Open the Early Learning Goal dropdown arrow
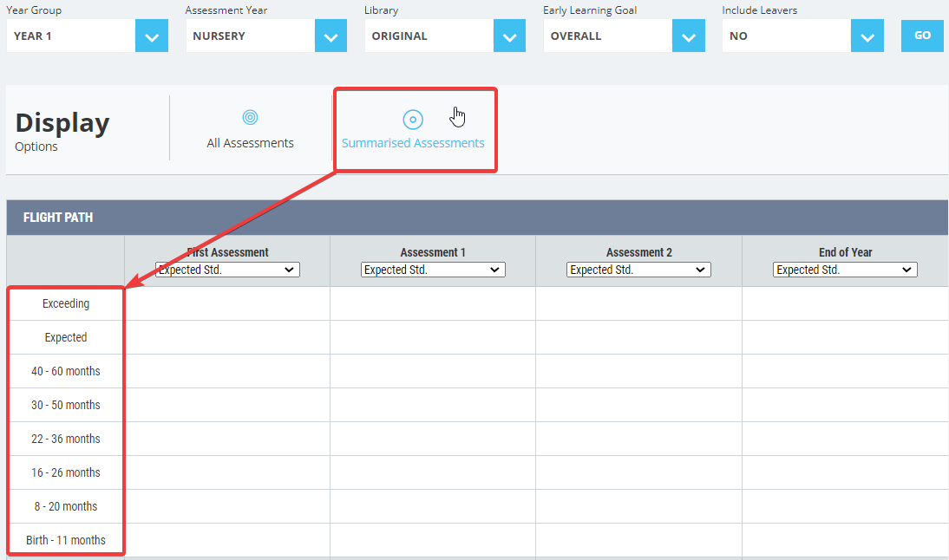Viewport: 949px width, 560px height. 688,36
